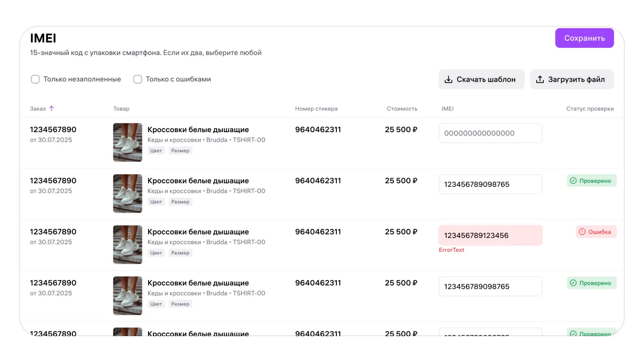
Task: Click the Скачать шаблон download button
Action: 481,79
